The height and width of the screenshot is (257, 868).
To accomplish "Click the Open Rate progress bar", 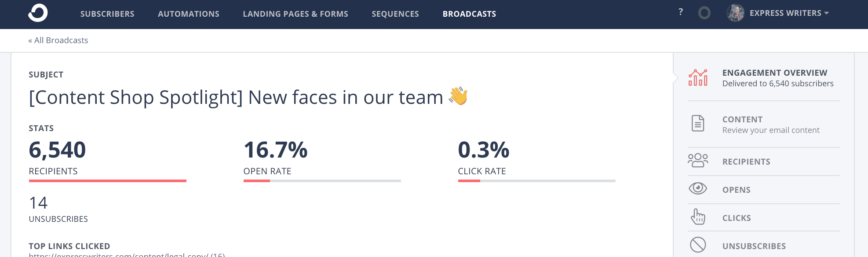I will click(x=322, y=180).
